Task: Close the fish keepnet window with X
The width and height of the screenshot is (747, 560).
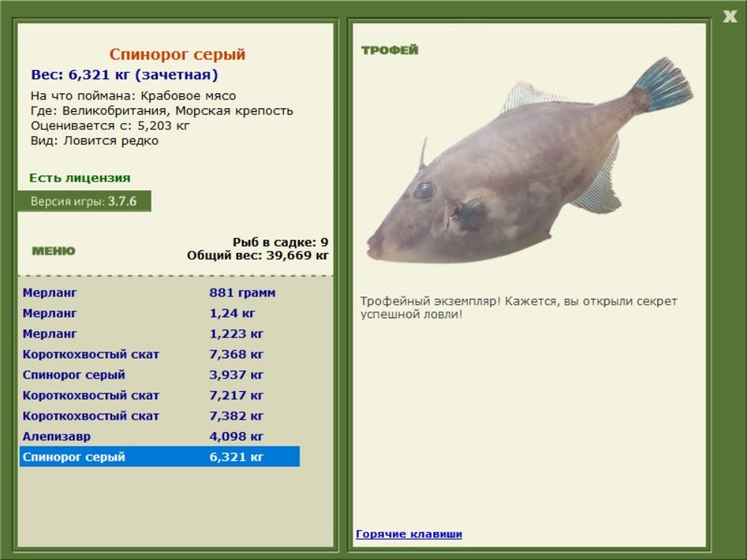Action: (729, 17)
